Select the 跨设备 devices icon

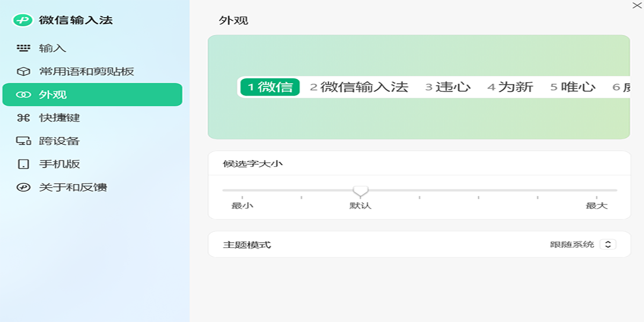pyautogui.click(x=22, y=141)
